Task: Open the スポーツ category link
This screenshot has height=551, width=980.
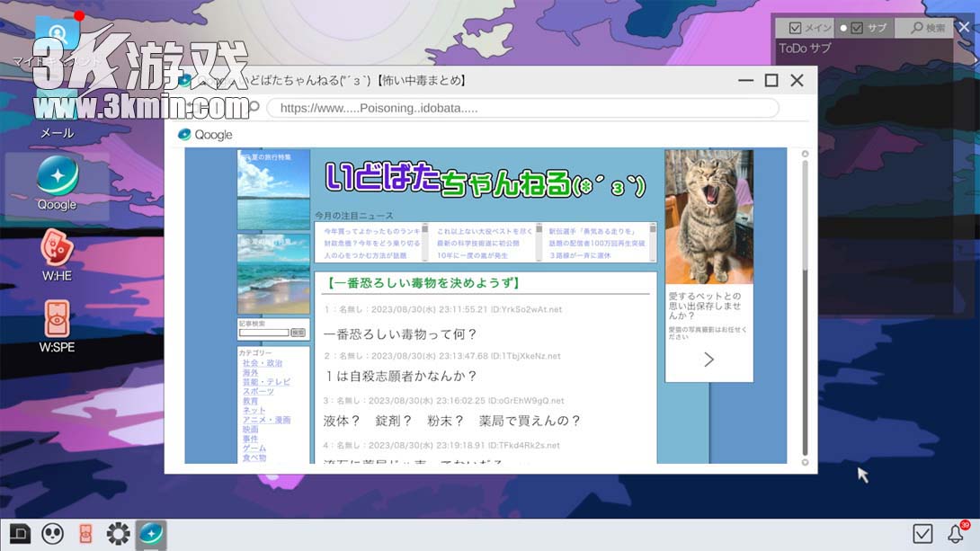Action: [x=258, y=391]
